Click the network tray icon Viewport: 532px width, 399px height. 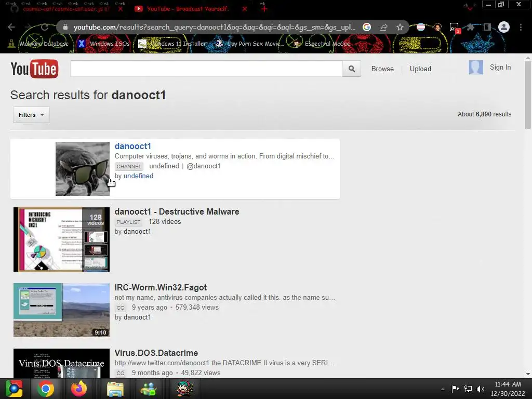(x=468, y=389)
